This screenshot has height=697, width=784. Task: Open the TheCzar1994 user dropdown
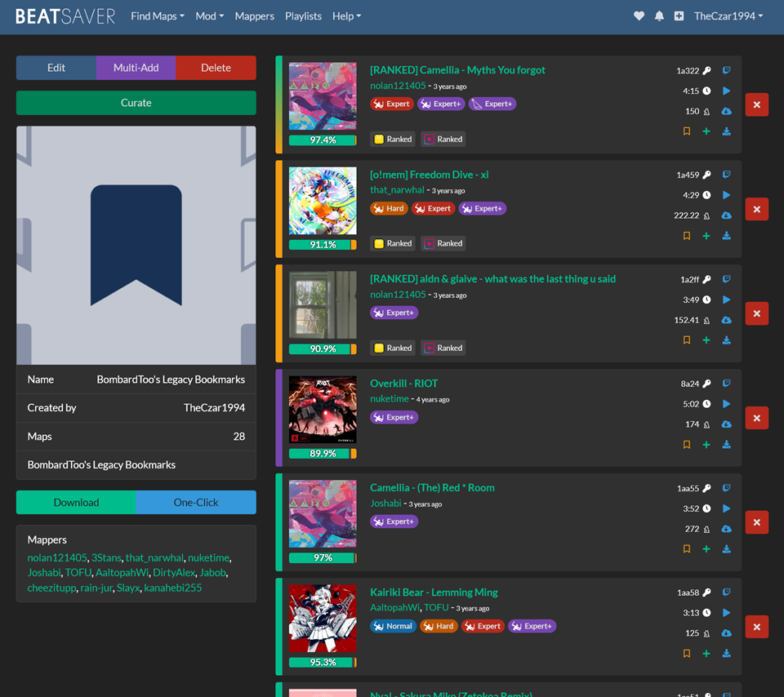[728, 16]
